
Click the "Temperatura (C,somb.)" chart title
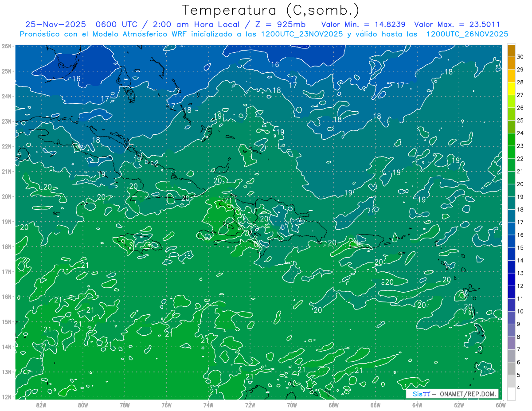pyautogui.click(x=271, y=10)
